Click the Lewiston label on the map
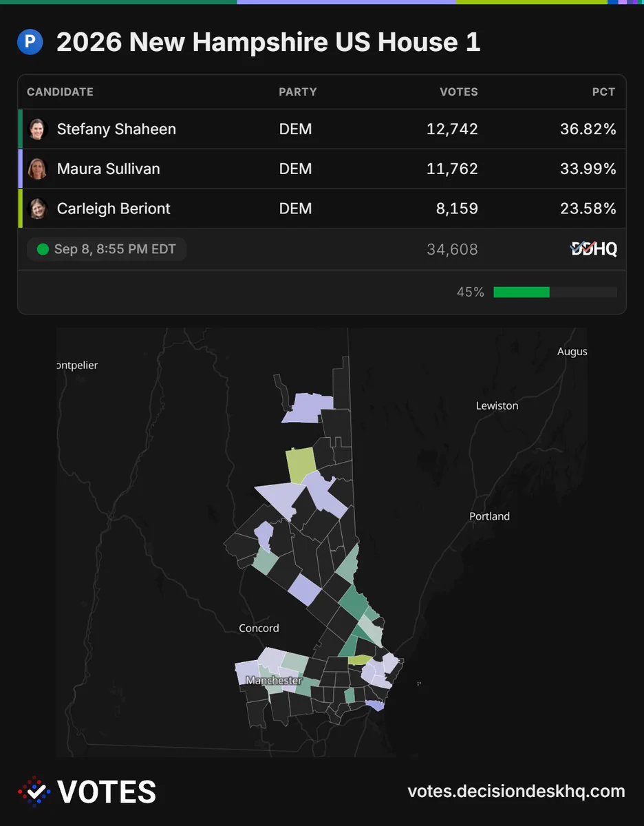The height and width of the screenshot is (826, 644). click(497, 406)
